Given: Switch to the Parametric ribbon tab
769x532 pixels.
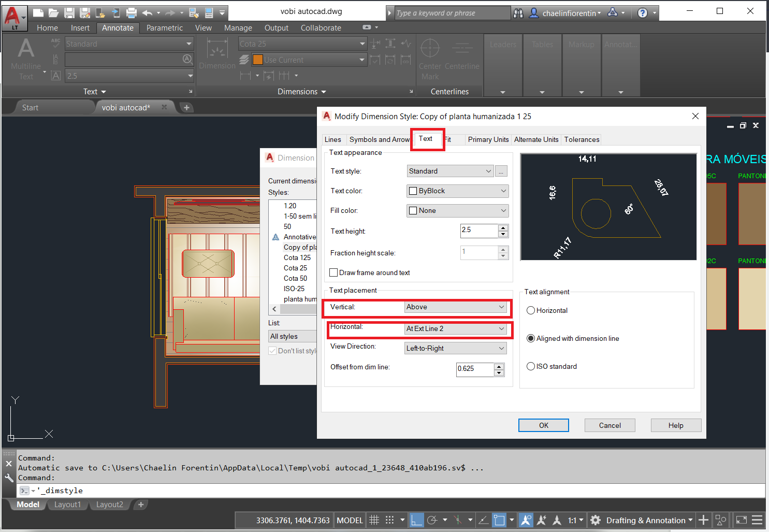Looking at the screenshot, I should (165, 28).
